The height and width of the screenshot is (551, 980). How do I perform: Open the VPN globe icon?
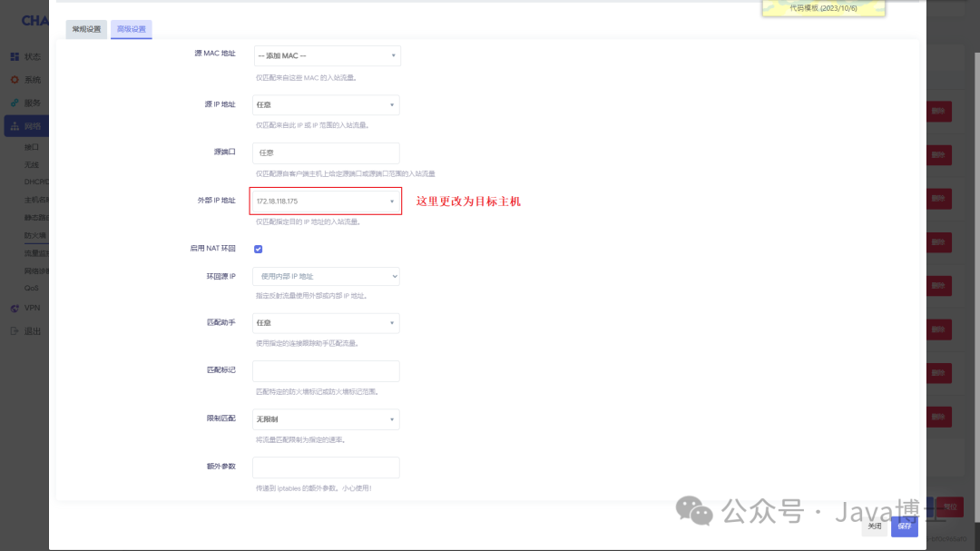click(15, 308)
